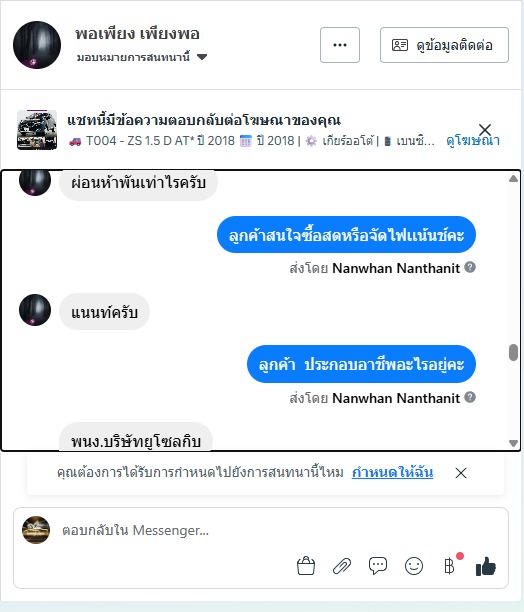Viewport: 524px width, 612px height.
Task: Click the กำหนดให้ฉัน assign link
Action: click(x=393, y=472)
